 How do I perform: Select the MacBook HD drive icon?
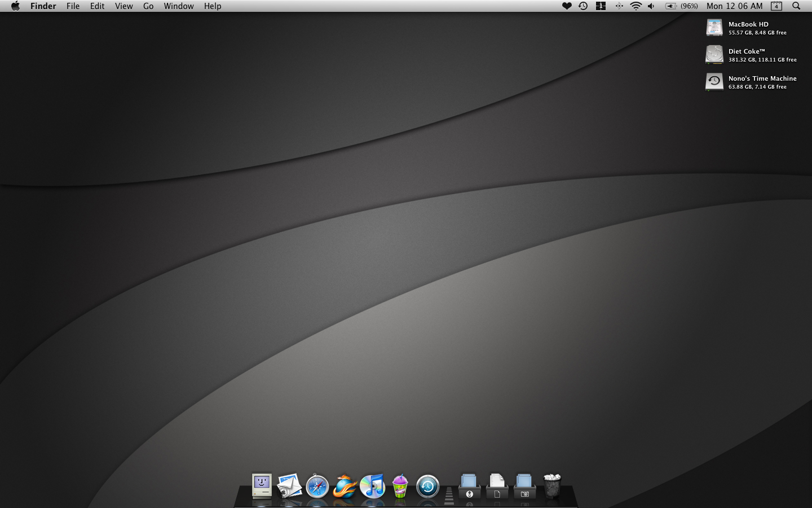coord(714,27)
